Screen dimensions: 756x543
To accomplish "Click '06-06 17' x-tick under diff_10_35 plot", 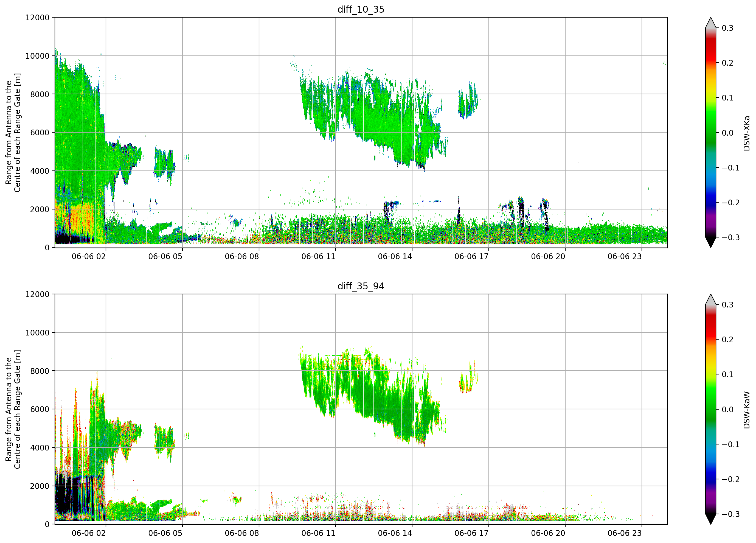I will (x=472, y=256).
